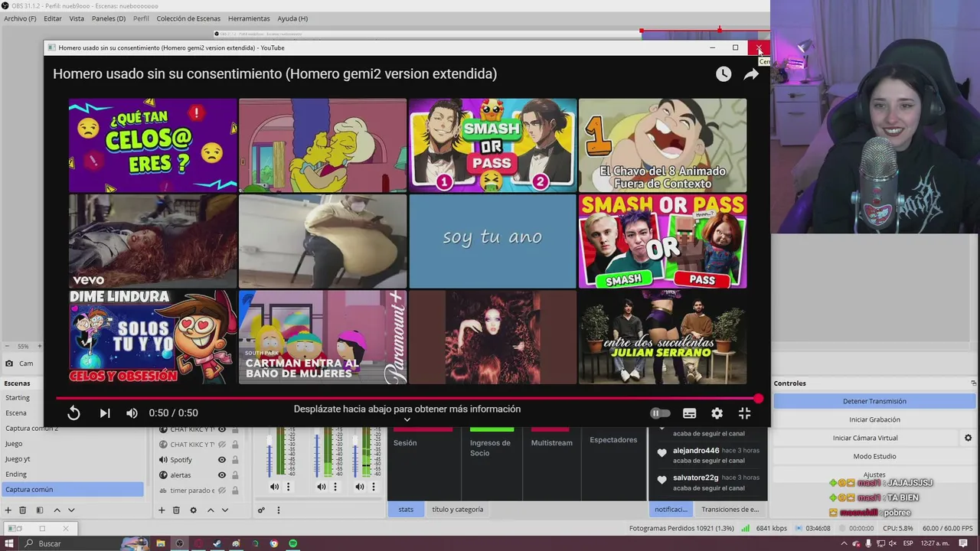980x551 pixels.
Task: Open YouTube subtitles button
Action: [x=689, y=413]
